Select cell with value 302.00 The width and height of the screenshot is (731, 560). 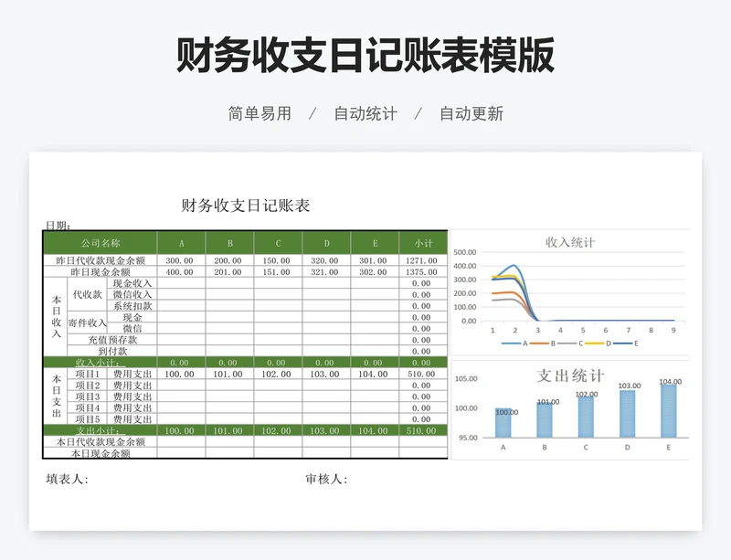click(375, 272)
